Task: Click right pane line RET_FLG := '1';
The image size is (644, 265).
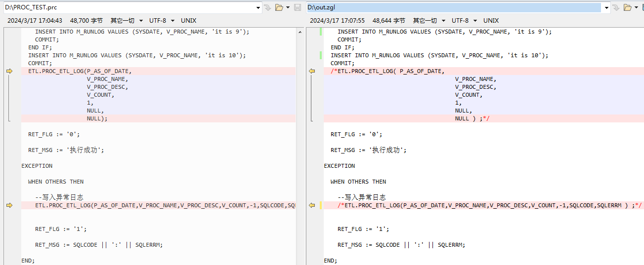Action: 363,229
